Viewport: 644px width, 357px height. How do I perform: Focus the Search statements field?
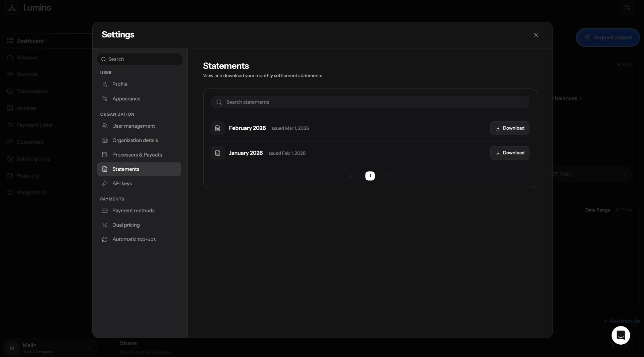pyautogui.click(x=370, y=102)
